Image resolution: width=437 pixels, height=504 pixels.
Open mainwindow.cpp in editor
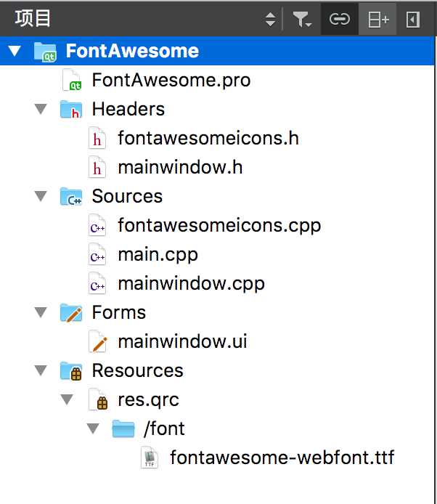point(191,283)
